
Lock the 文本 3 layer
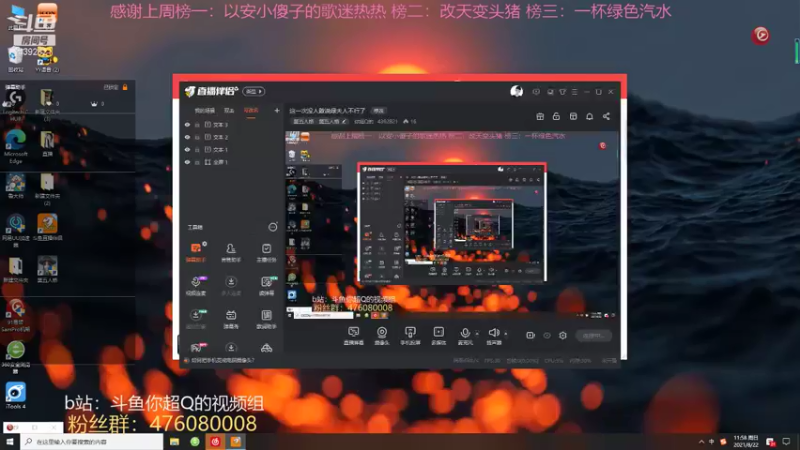point(197,124)
